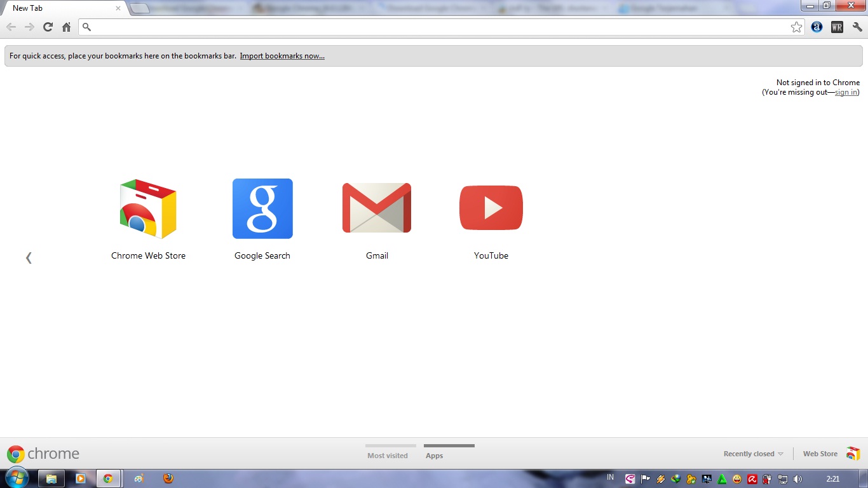Open the network connection tray icon
Image resolution: width=868 pixels, height=488 pixels.
(783, 479)
